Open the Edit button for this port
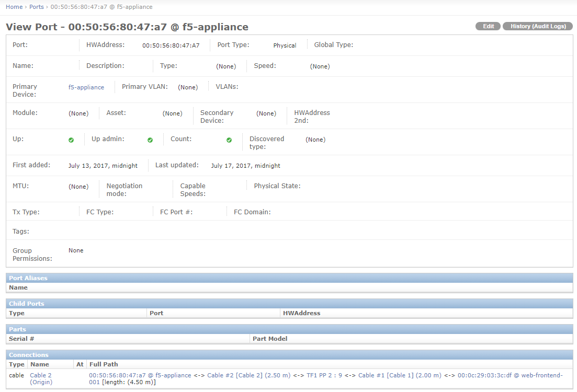577x392 pixels. (x=488, y=26)
